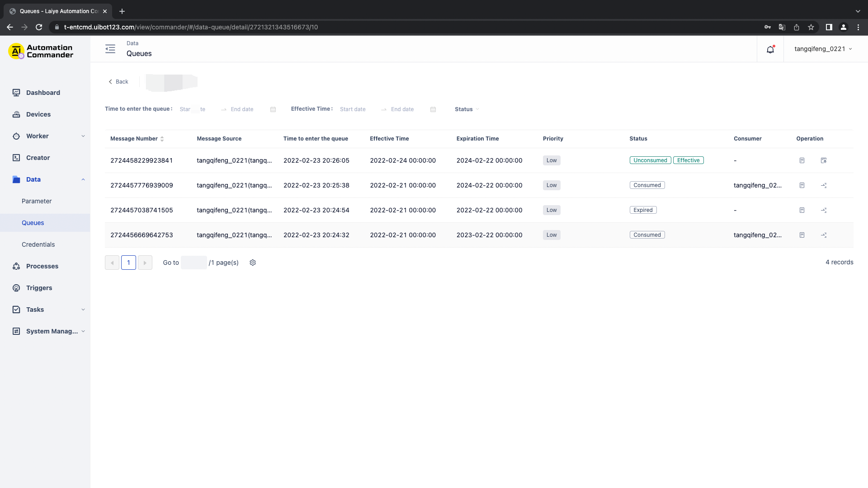Open calendar icon for Effective Time
868x488 pixels.
[433, 109]
